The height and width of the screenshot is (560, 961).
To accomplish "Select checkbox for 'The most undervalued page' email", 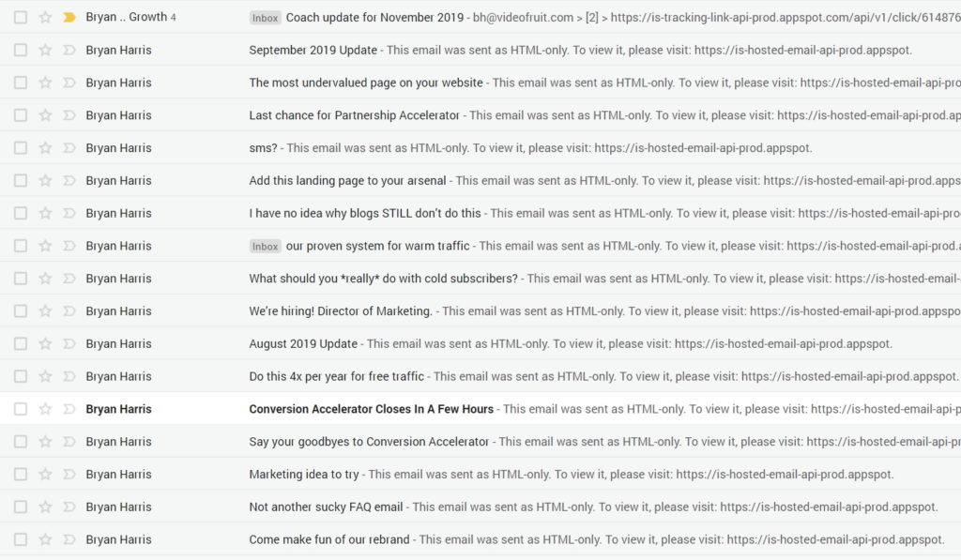I will click(x=21, y=83).
